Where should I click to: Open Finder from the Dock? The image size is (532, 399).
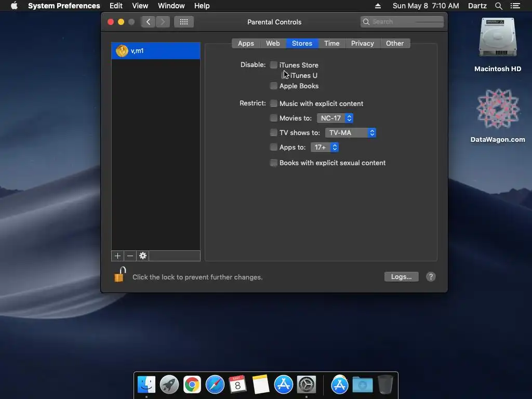pyautogui.click(x=146, y=384)
